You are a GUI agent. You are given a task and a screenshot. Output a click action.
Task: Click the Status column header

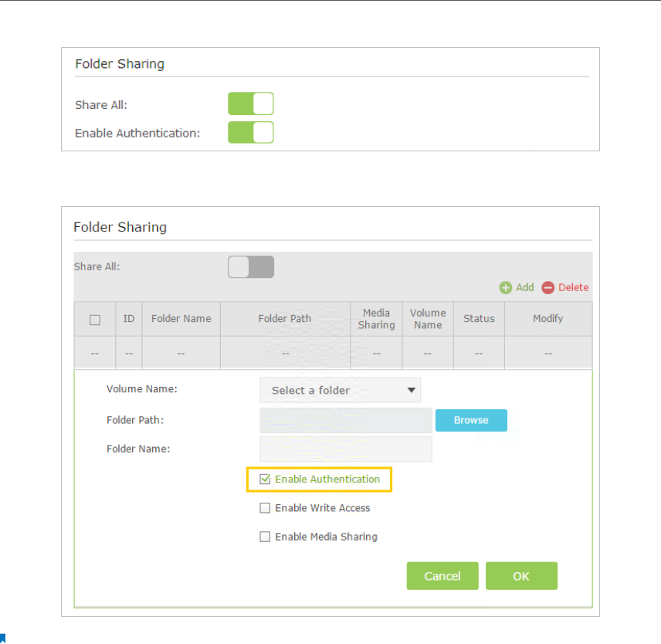pos(479,319)
